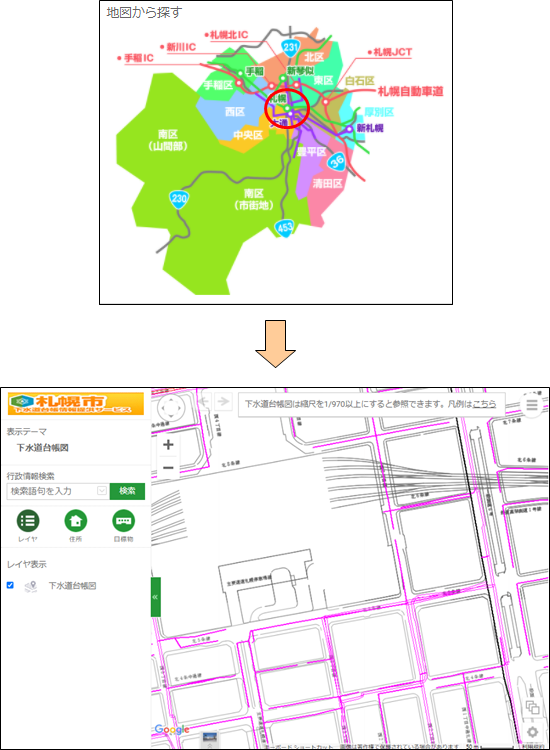Zoom in with the plus button

tap(168, 444)
